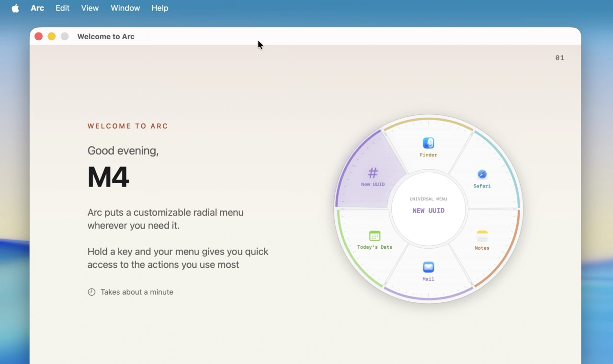Click the clock icon beside Takes about a minute

pos(91,292)
